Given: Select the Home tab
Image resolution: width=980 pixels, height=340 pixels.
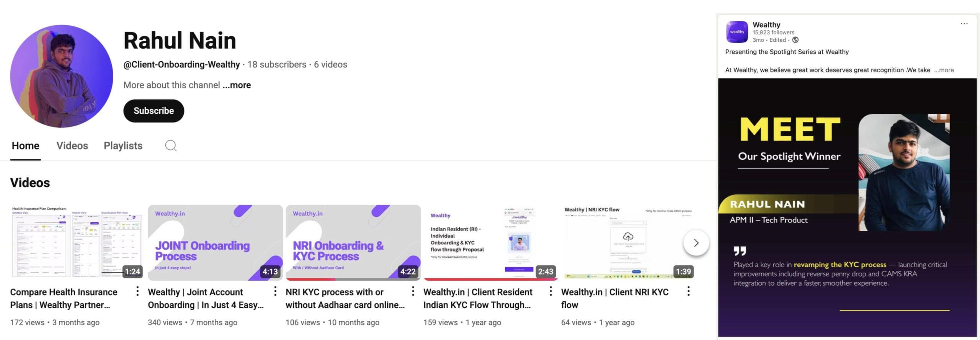Looking at the screenshot, I should pyautogui.click(x=25, y=146).
